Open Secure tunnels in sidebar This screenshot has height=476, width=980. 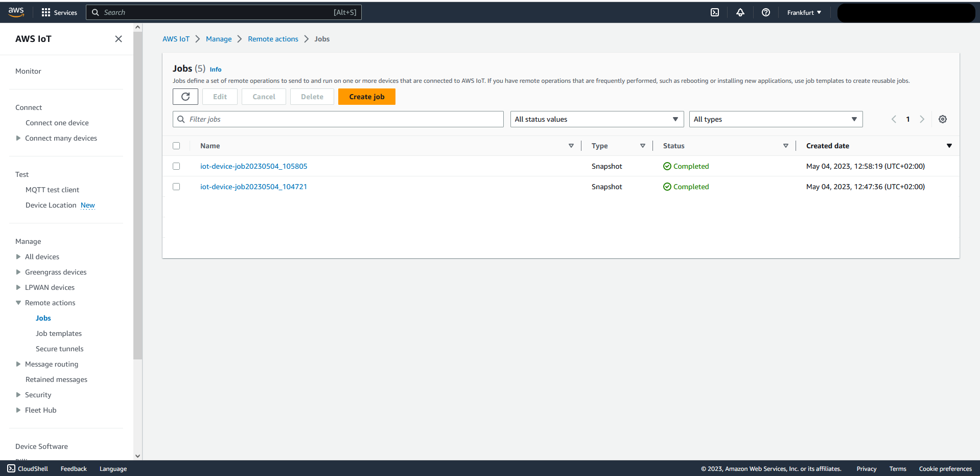59,349
